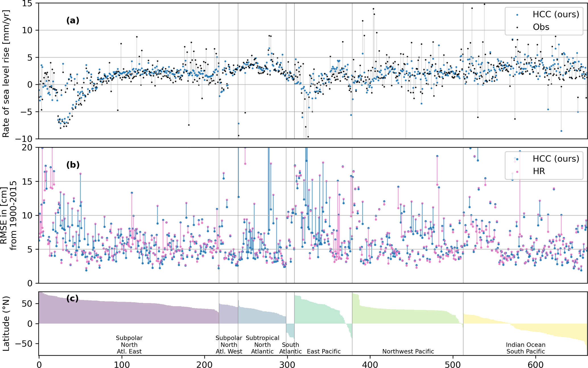588x368 pixels.
Task: Click the HCC (ours) legend entry in panel (b)
Action: (x=555, y=159)
